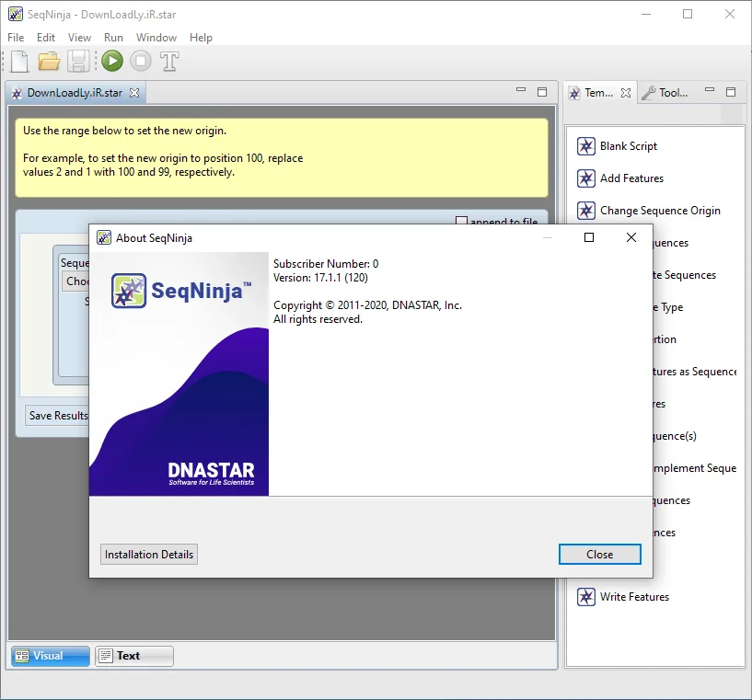Toggle the append to file checkbox

pyautogui.click(x=461, y=221)
